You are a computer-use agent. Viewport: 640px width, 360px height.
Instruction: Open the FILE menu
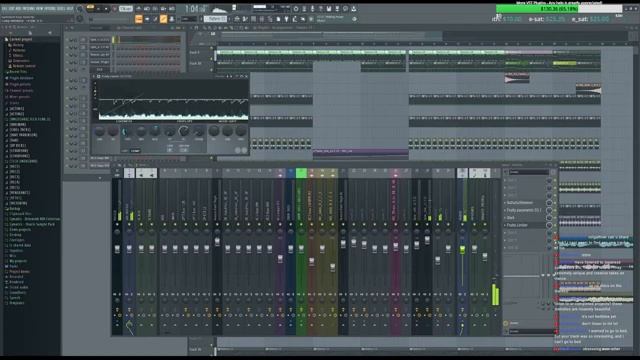coord(5,8)
